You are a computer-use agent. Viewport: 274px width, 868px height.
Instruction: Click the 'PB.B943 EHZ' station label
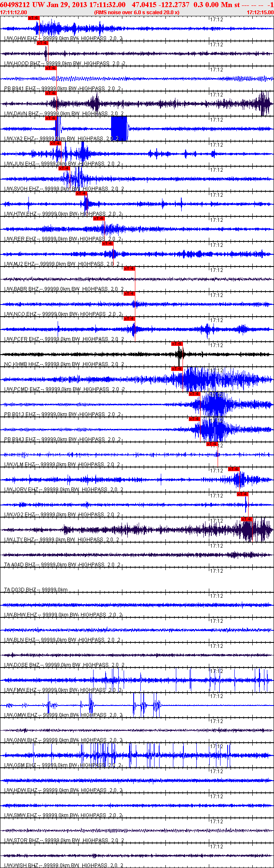coord(20,439)
